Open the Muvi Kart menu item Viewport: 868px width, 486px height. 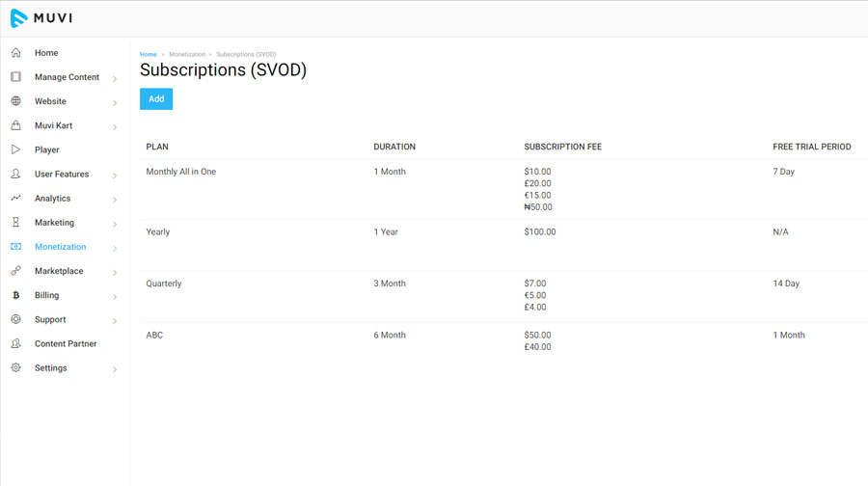[54, 125]
